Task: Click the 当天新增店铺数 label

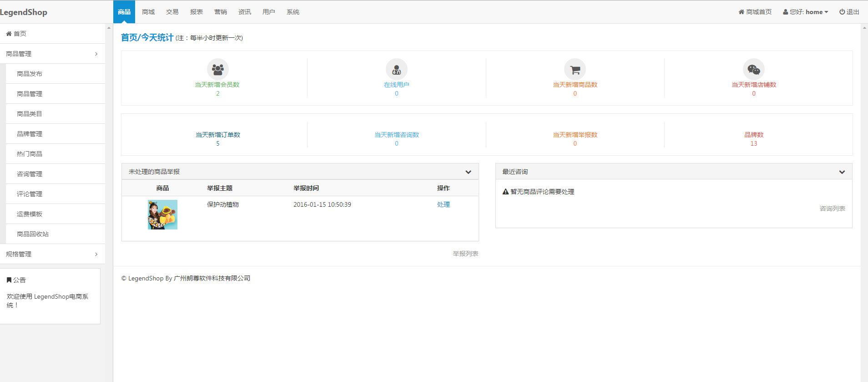Action: [754, 85]
